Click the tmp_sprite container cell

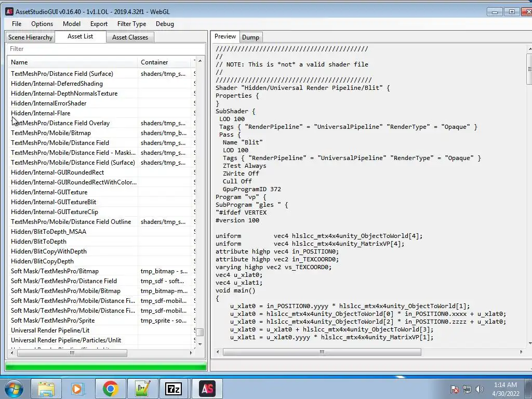pyautogui.click(x=165, y=320)
